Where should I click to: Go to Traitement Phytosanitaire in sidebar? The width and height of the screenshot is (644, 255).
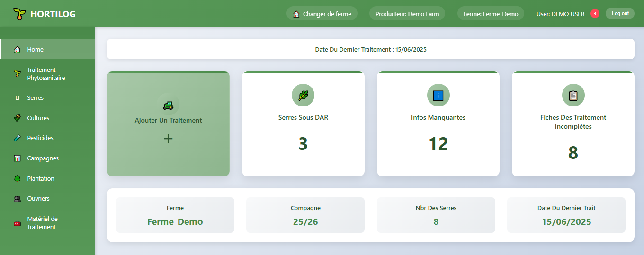click(47, 74)
